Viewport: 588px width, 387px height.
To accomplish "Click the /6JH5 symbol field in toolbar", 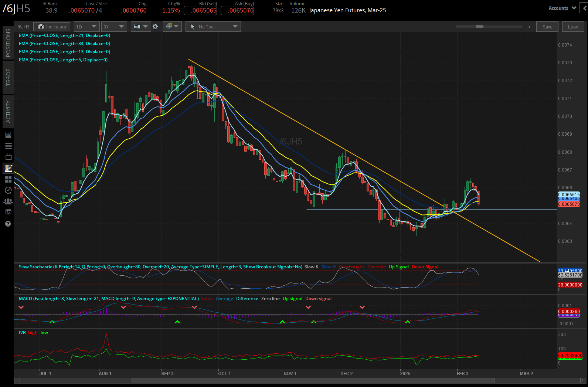I will coord(24,27).
